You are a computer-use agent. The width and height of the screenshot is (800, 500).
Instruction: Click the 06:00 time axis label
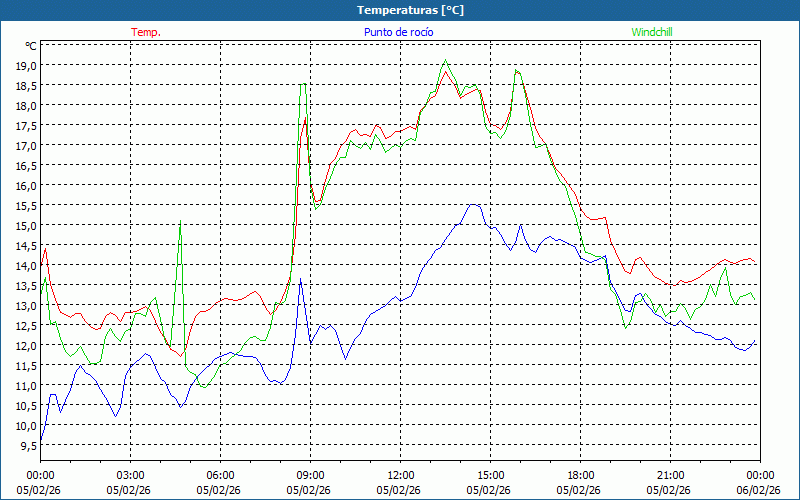[220, 475]
